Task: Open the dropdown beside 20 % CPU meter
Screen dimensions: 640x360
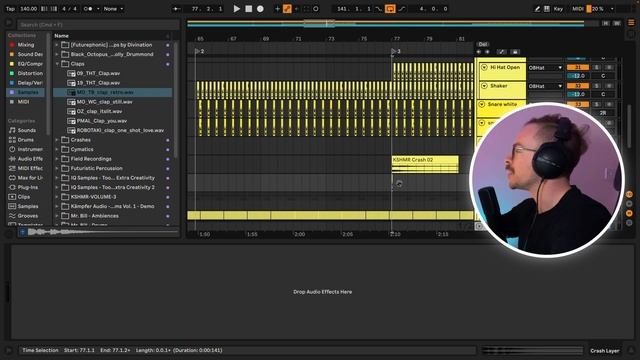Action: 611,9
